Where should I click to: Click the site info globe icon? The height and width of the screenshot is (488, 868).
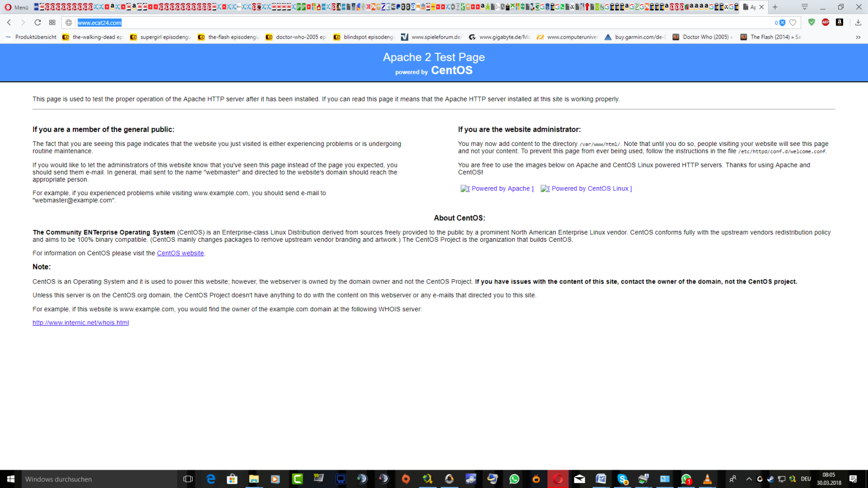[x=69, y=23]
